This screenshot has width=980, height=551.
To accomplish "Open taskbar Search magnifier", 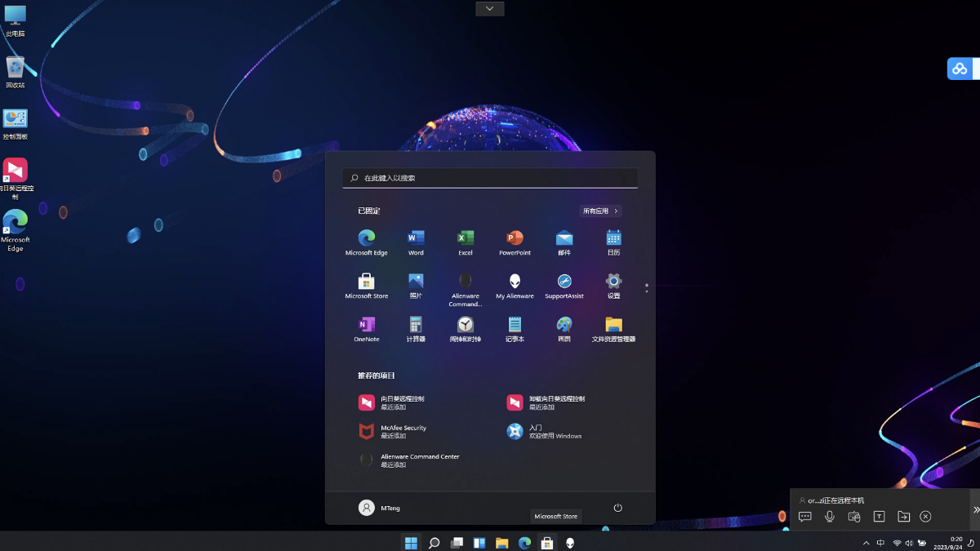I will click(434, 543).
